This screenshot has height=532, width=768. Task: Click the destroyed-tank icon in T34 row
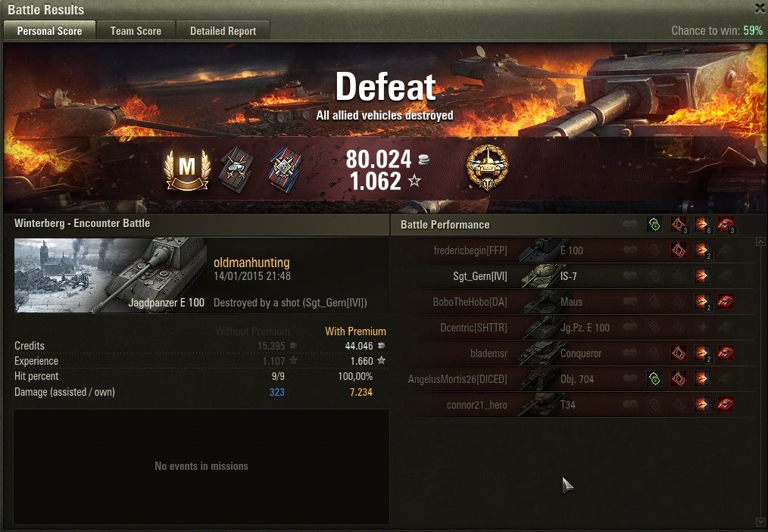click(725, 404)
